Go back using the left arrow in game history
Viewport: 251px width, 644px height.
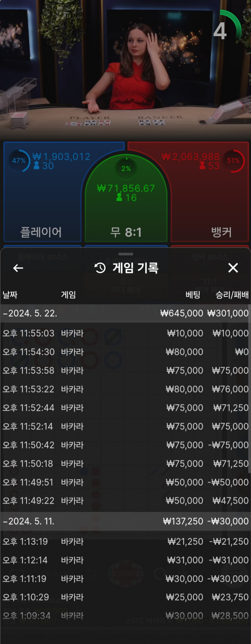(x=18, y=268)
